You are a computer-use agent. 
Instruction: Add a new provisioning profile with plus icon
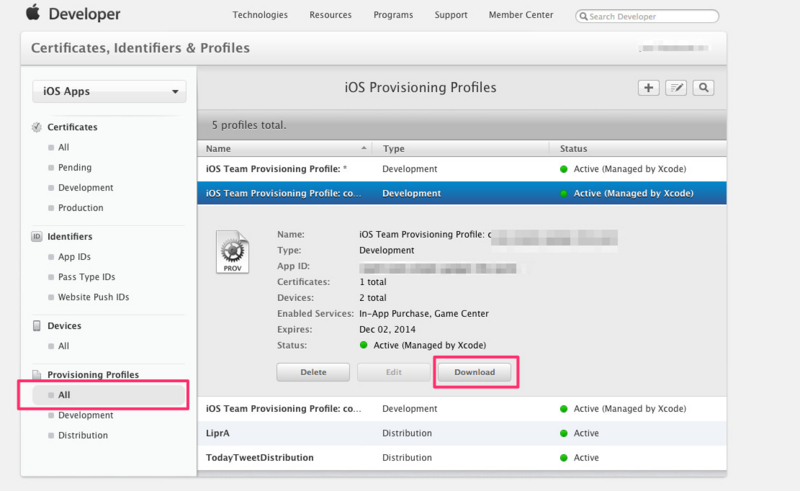[648, 88]
